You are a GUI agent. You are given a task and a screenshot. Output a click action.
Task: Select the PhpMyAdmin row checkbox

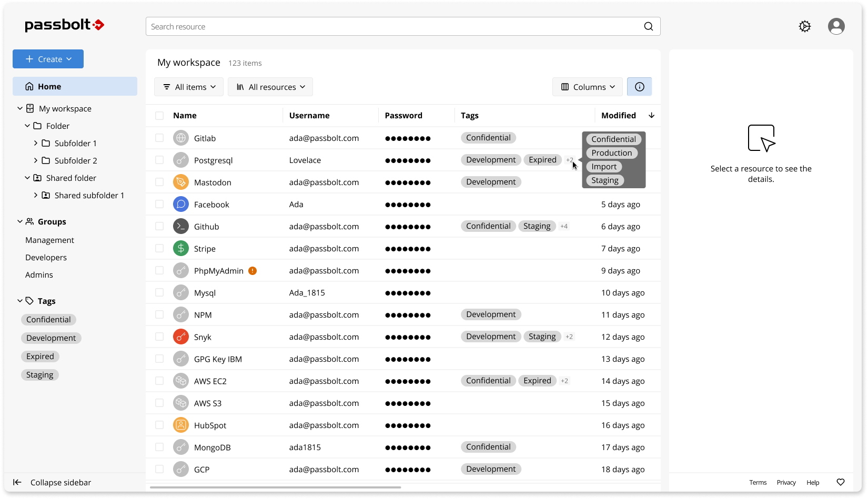click(159, 270)
